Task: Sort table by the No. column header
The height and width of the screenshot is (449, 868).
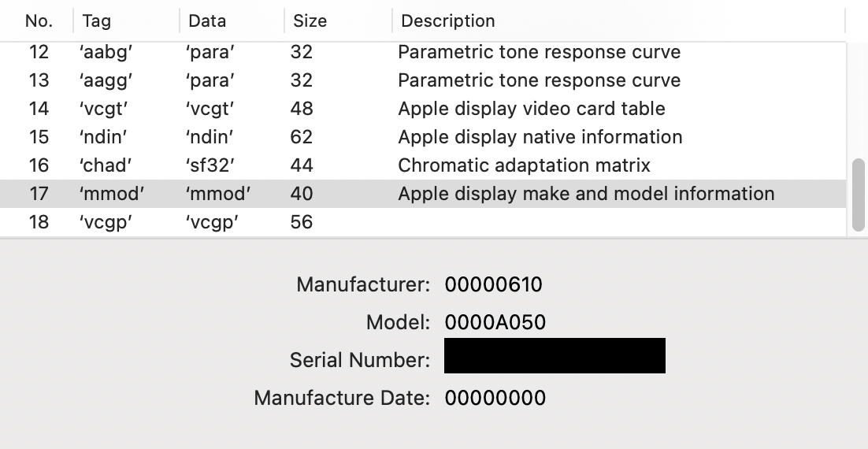Action: point(39,21)
